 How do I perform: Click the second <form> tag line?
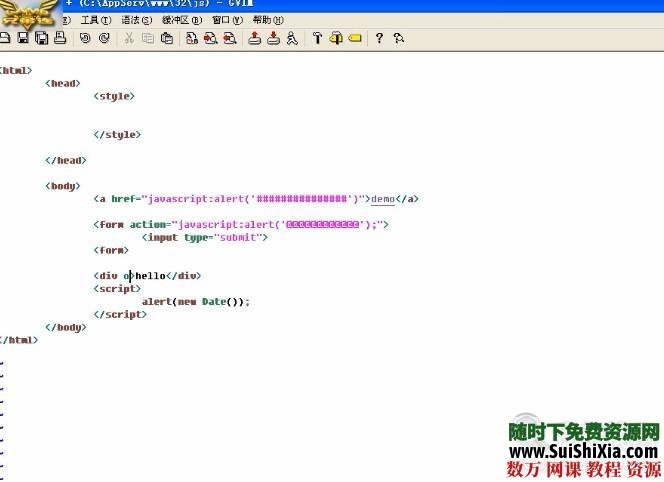111,250
